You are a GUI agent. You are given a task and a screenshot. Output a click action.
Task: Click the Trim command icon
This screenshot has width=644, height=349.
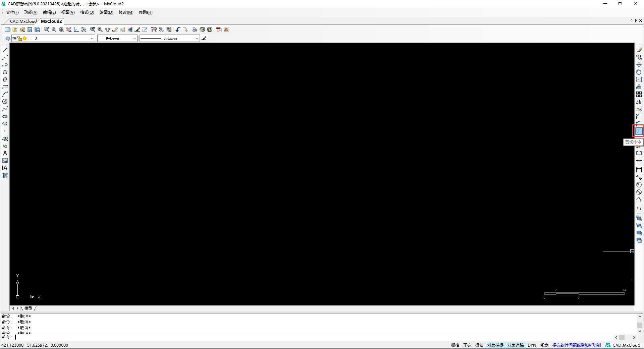tap(639, 131)
